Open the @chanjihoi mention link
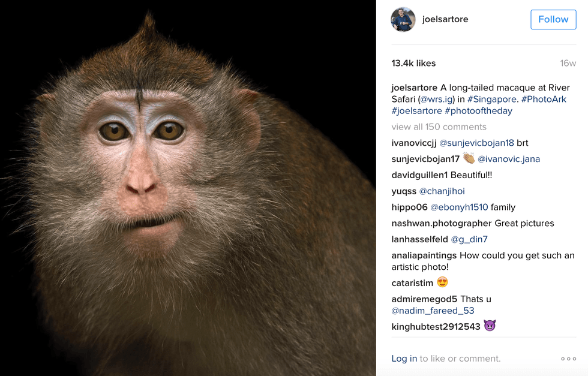 pyautogui.click(x=442, y=191)
